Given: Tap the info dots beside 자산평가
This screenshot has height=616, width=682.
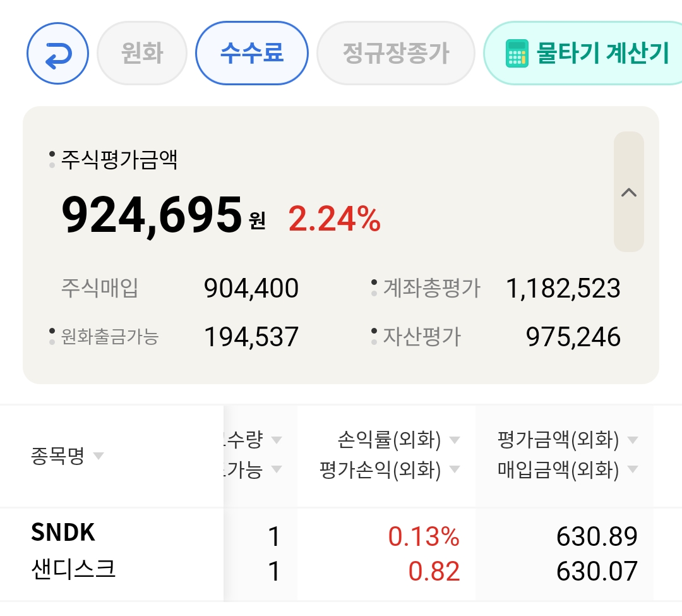Looking at the screenshot, I should pyautogui.click(x=374, y=337).
